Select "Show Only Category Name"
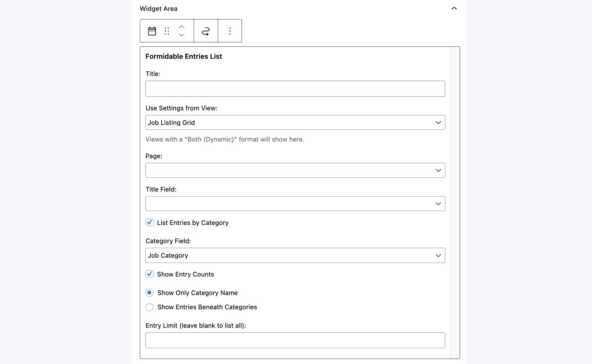This screenshot has width=592, height=364. pos(149,293)
